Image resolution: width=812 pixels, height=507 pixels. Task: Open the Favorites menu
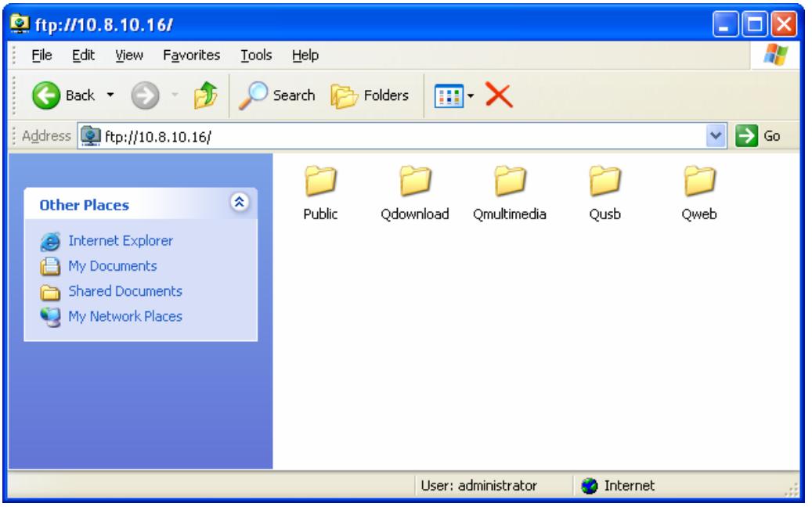[x=191, y=55]
